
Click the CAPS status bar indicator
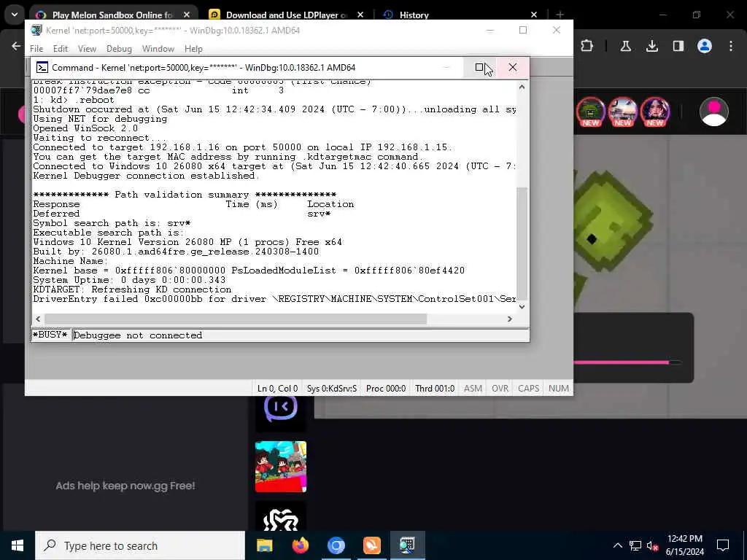coord(528,389)
